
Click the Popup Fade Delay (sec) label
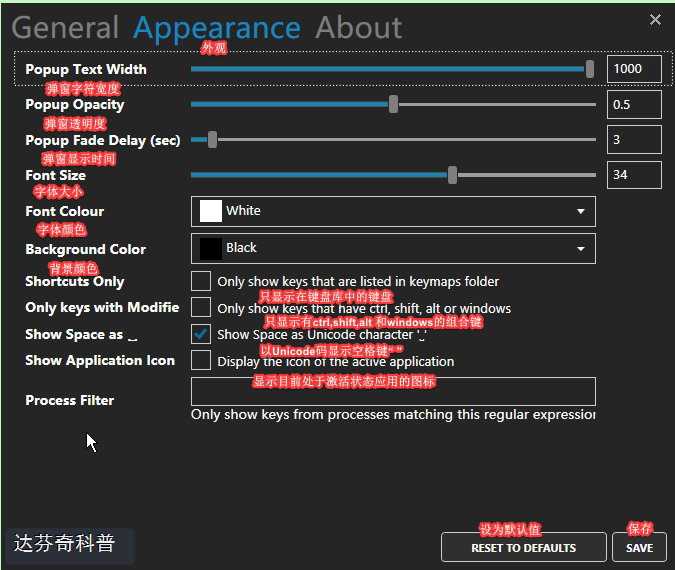pyautogui.click(x=102, y=140)
